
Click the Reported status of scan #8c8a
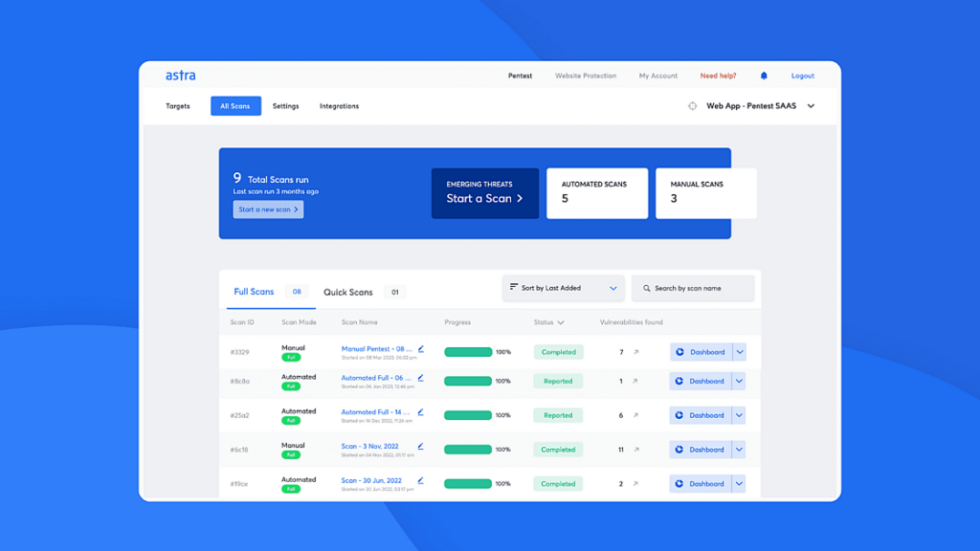(x=558, y=381)
